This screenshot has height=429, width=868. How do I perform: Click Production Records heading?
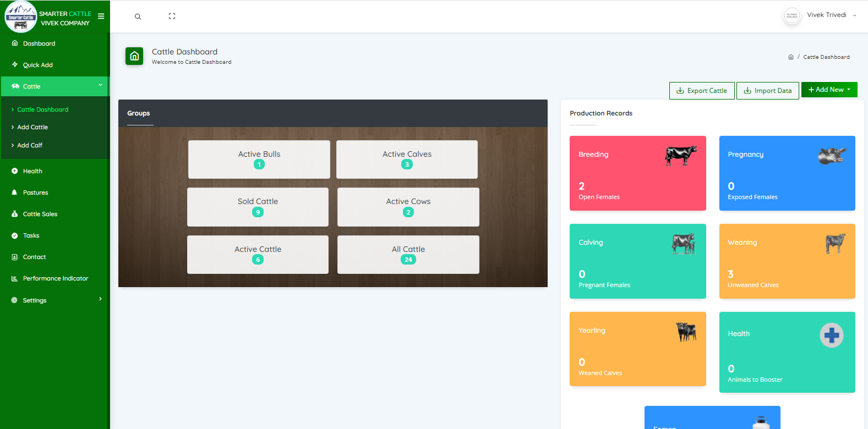click(x=601, y=113)
